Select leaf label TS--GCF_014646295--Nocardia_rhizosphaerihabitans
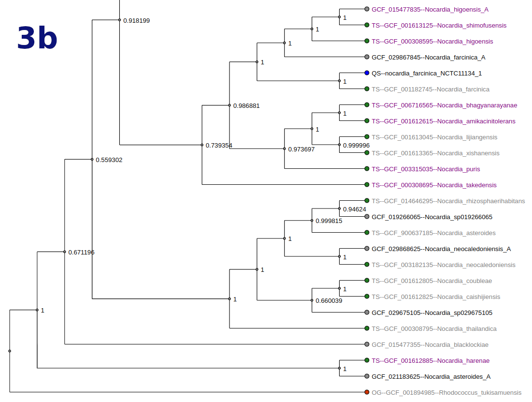This screenshot has height=402, width=532. (x=448, y=201)
